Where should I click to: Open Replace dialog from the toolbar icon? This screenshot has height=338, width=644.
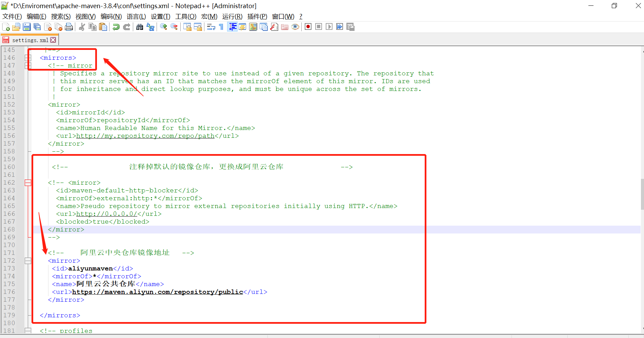point(150,27)
